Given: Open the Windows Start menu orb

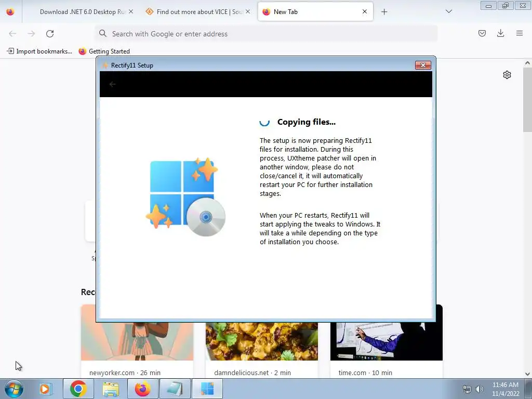Looking at the screenshot, I should coord(14,389).
